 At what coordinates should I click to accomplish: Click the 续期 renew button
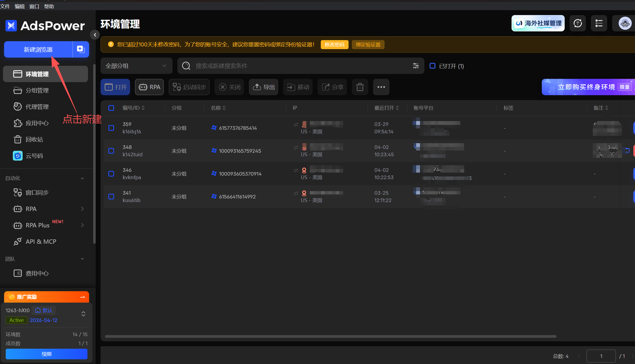[x=46, y=354]
